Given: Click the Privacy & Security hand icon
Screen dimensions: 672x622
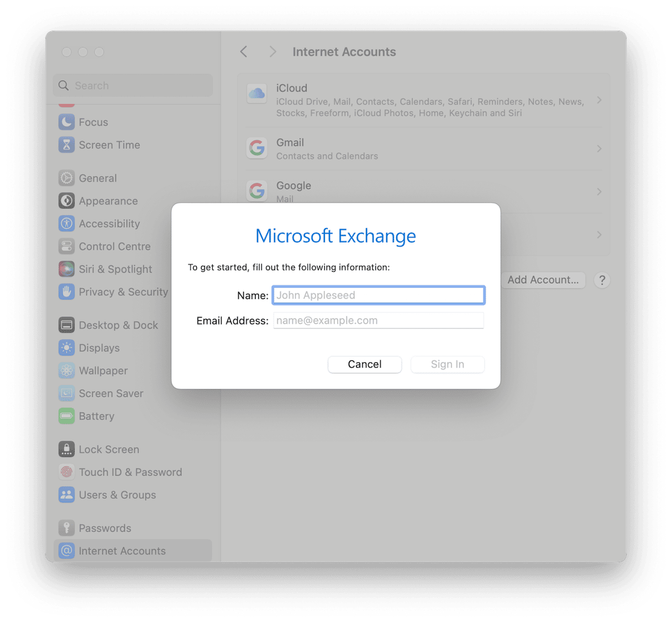Looking at the screenshot, I should click(66, 292).
